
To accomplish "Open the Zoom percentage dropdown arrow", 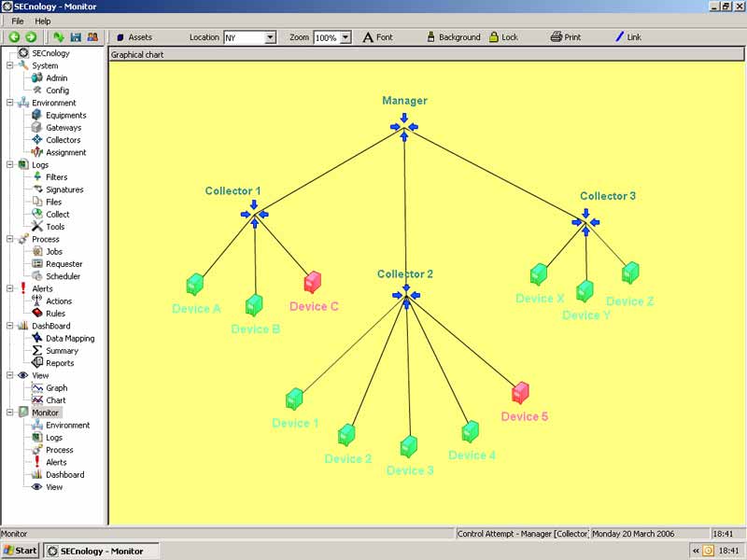I will (345, 37).
